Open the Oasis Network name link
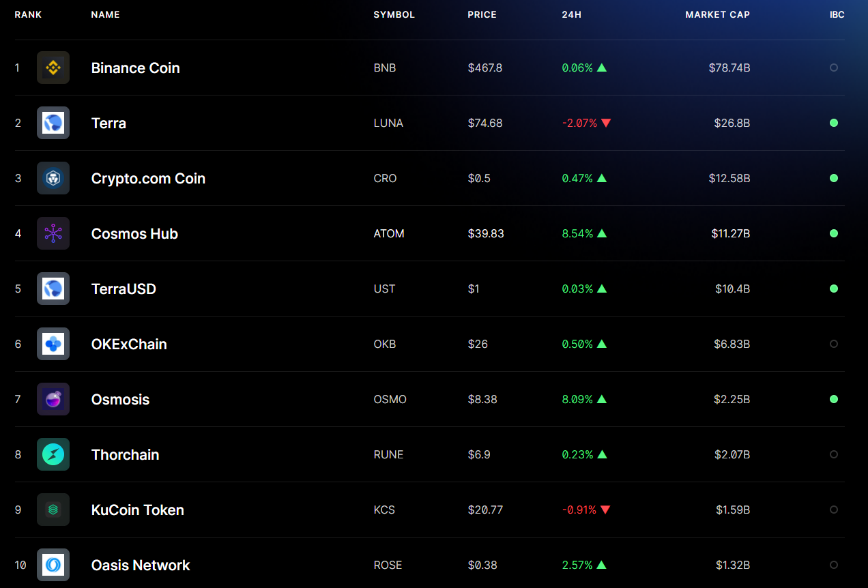868x588 pixels. pyautogui.click(x=141, y=565)
